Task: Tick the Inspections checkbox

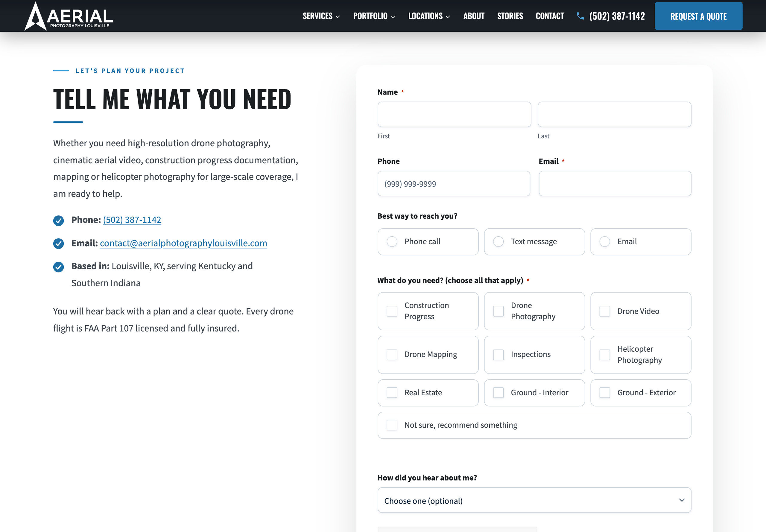Action: [498, 355]
